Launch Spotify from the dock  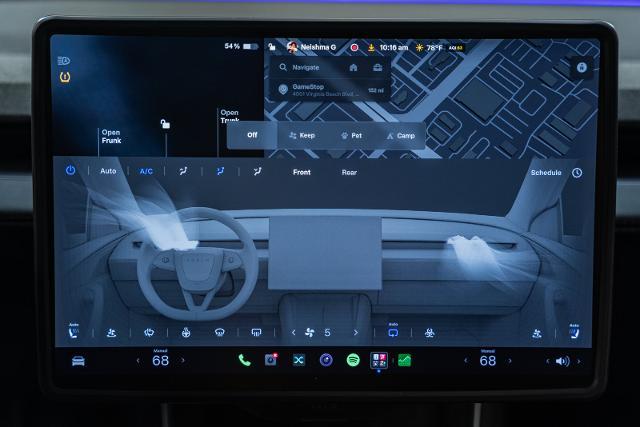click(x=353, y=360)
